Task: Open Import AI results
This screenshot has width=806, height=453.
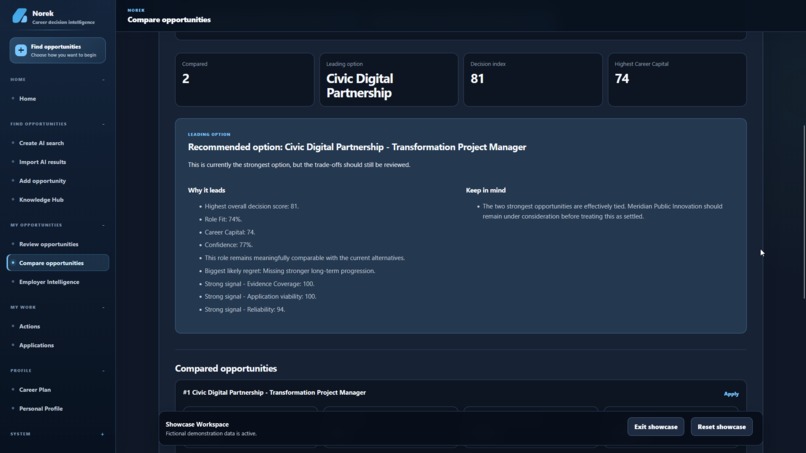Action: point(58,162)
